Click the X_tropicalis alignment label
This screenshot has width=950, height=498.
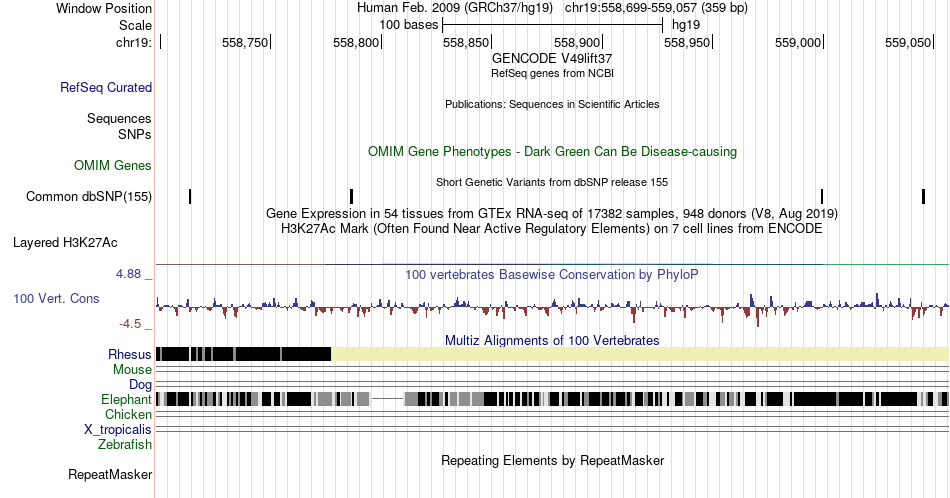point(118,430)
